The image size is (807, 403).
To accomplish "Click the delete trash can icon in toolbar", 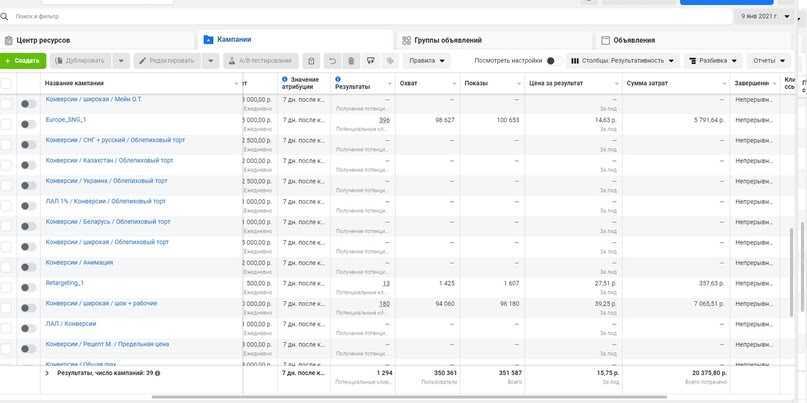I will 351,61.
